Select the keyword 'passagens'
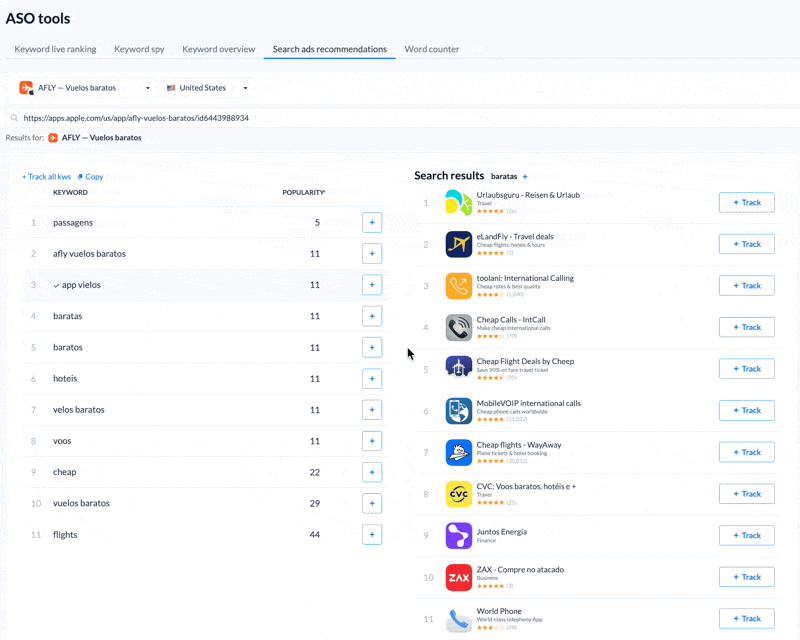Screen dimensions: 800x640 click(73, 223)
